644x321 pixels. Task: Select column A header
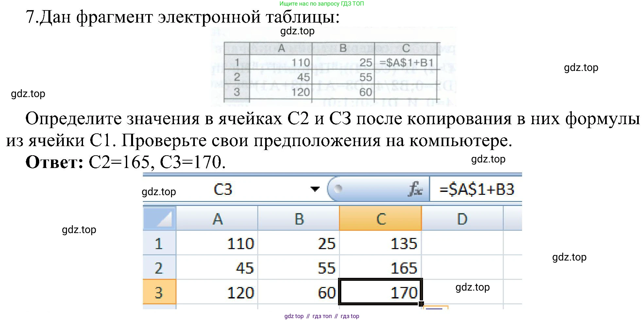[x=217, y=219]
